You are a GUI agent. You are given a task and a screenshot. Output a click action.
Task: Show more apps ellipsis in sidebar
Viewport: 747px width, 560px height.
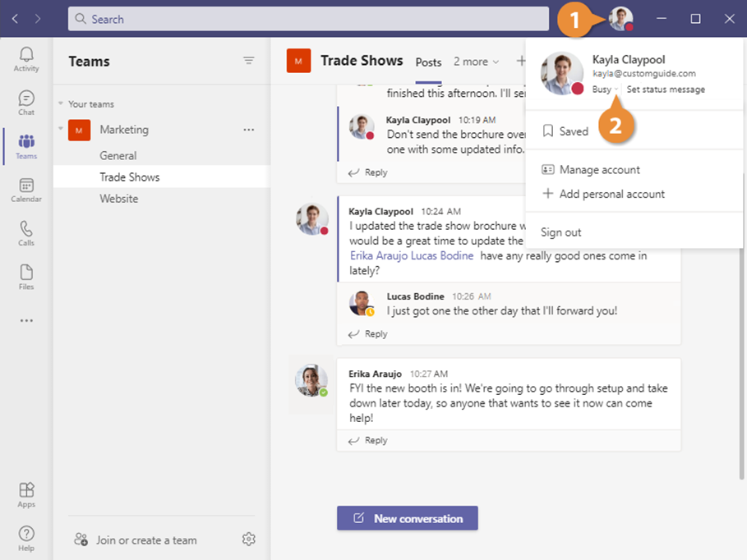[26, 320]
